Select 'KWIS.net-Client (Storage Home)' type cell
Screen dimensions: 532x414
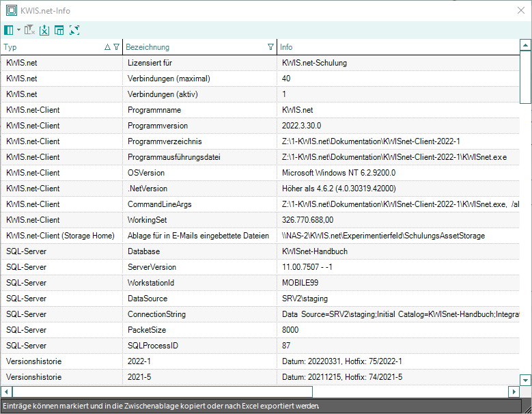coord(61,236)
